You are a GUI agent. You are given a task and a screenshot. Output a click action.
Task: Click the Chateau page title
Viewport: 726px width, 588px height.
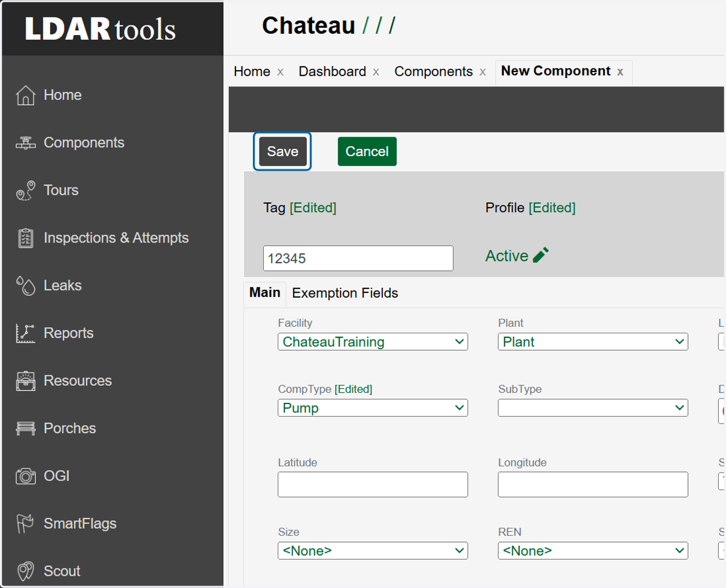(309, 26)
